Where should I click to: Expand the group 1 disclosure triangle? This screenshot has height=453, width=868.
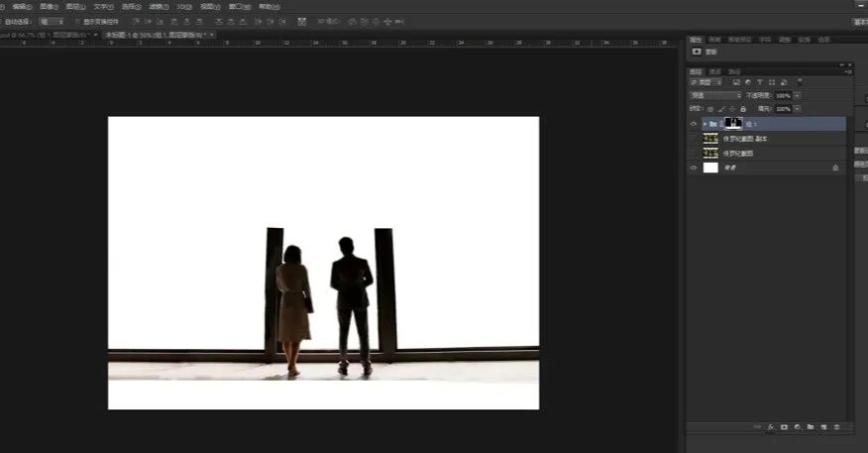(705, 124)
